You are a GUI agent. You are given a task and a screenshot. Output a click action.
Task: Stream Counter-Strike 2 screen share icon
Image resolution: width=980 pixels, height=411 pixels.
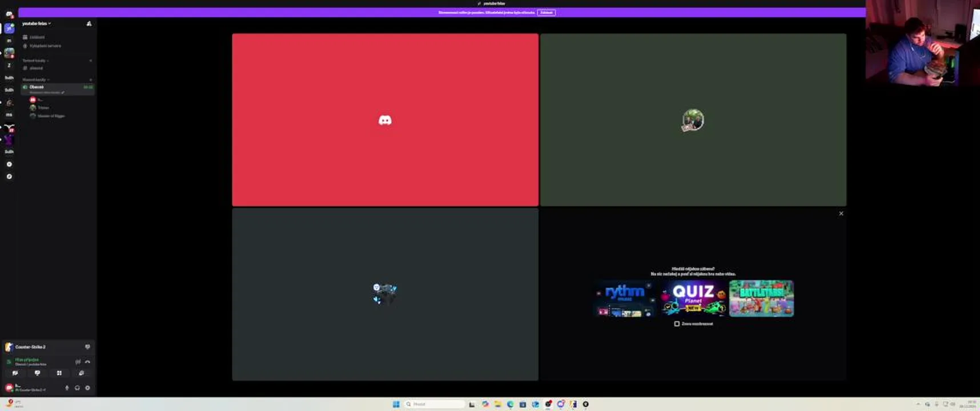(87, 346)
